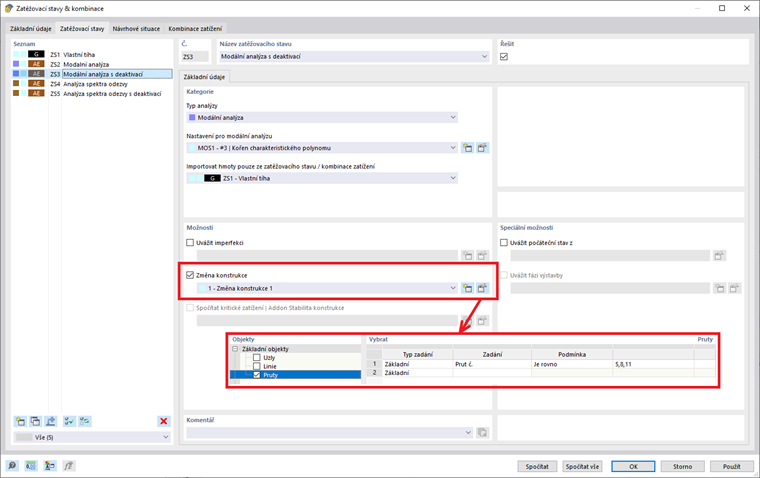
Task: Open the Změna konstrukce 1 dropdown
Action: point(453,288)
